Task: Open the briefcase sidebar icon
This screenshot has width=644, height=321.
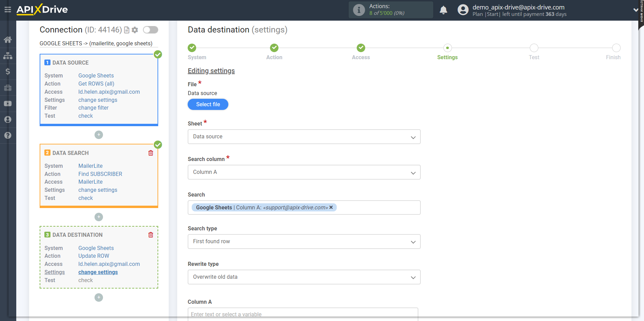Action: 8,88
